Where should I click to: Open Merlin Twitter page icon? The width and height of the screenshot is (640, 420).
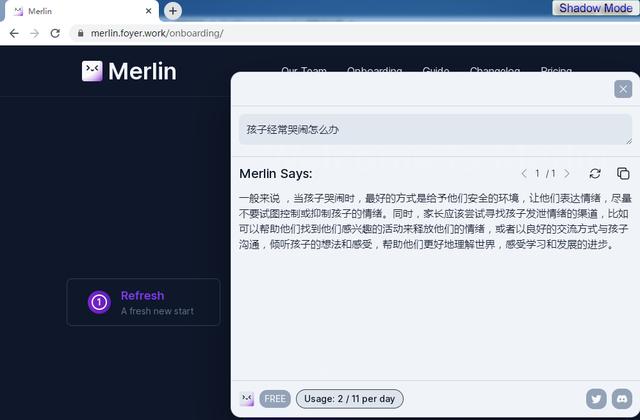click(596, 398)
